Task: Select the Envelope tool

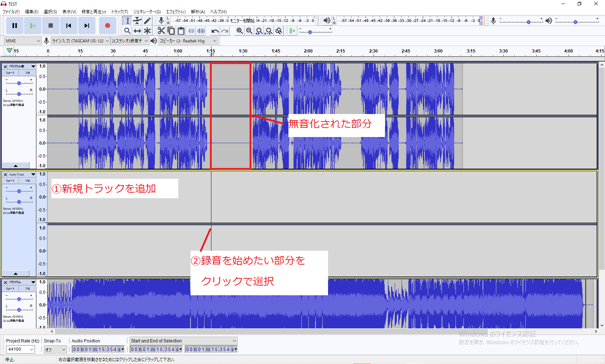Action: (x=137, y=21)
